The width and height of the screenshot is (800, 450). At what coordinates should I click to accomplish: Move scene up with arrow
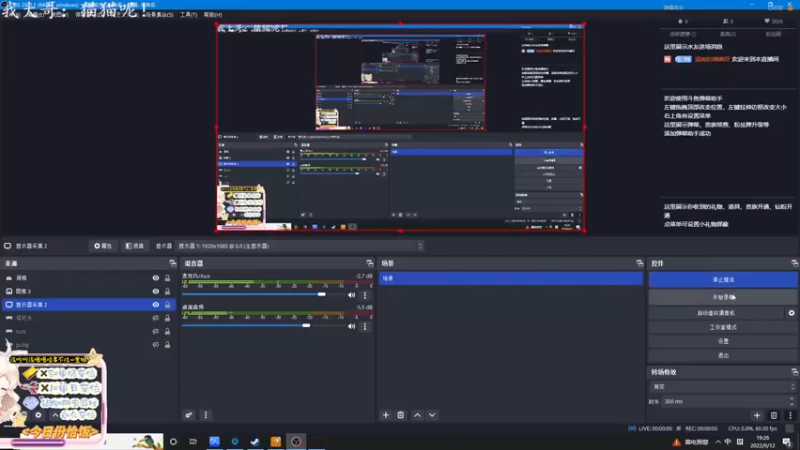pos(417,415)
